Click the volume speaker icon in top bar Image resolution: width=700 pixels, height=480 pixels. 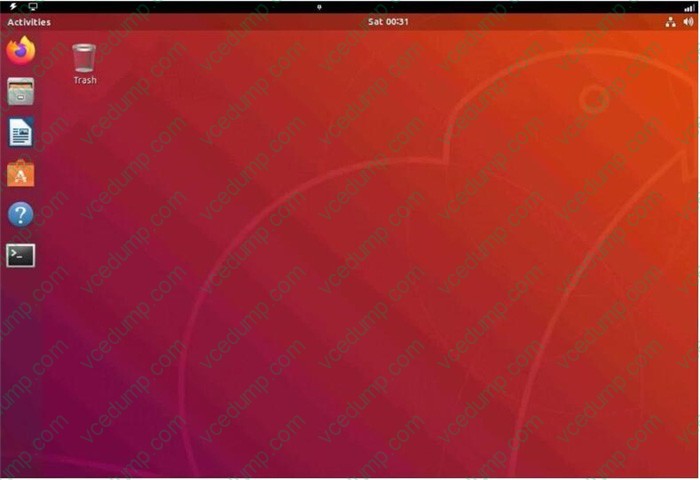pos(688,21)
